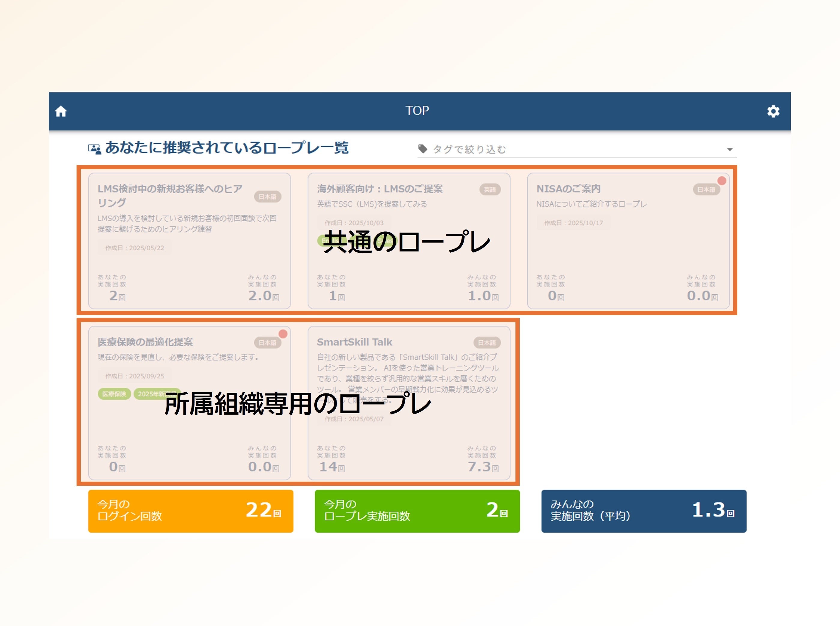Click the roleplay list heading icon
Screen dimensions: 840x626
click(94, 149)
